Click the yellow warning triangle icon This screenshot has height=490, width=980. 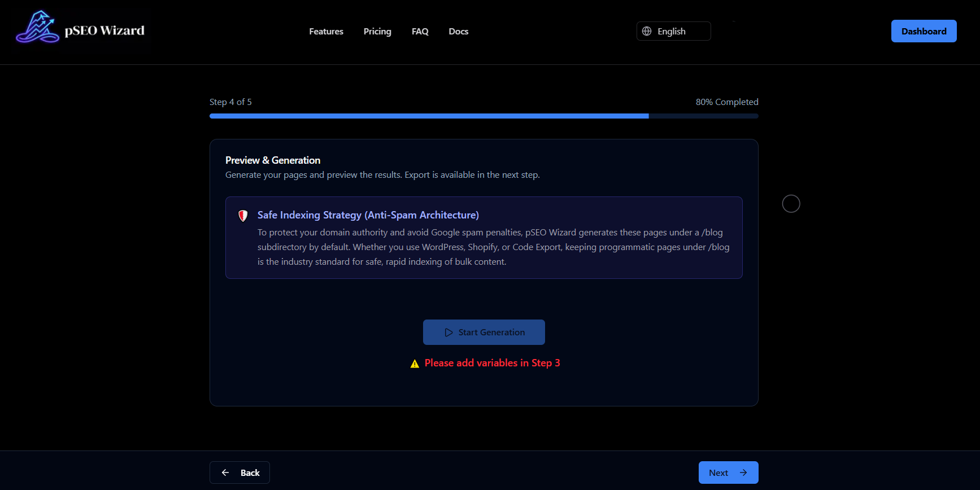(415, 364)
